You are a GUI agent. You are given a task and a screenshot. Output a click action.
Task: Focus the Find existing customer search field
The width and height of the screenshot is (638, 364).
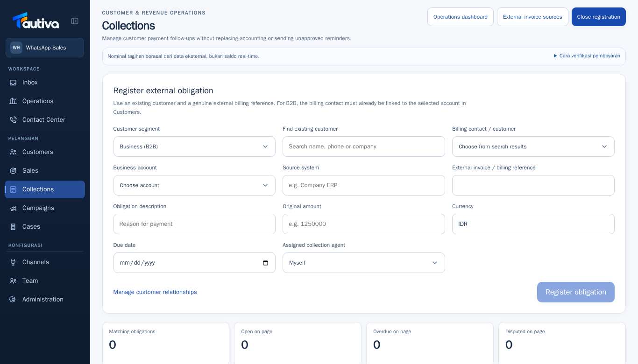tap(363, 147)
